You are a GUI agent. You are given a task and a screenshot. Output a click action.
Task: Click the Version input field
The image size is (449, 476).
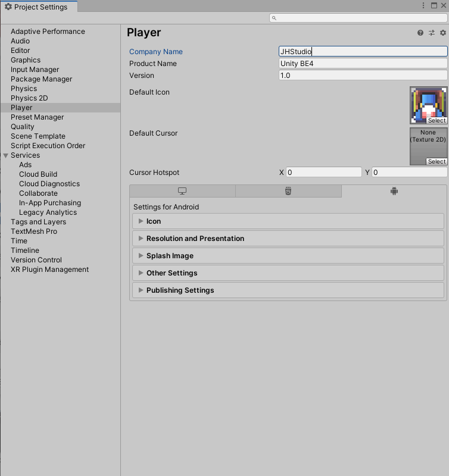(363, 76)
